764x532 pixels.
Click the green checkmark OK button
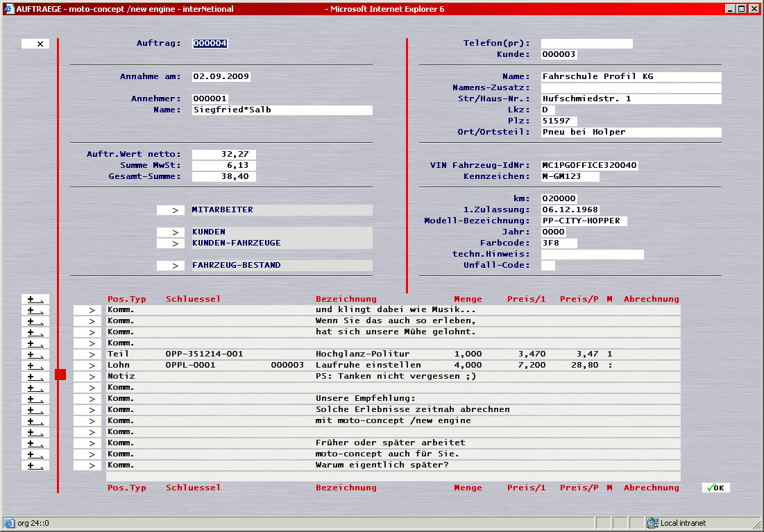[715, 488]
